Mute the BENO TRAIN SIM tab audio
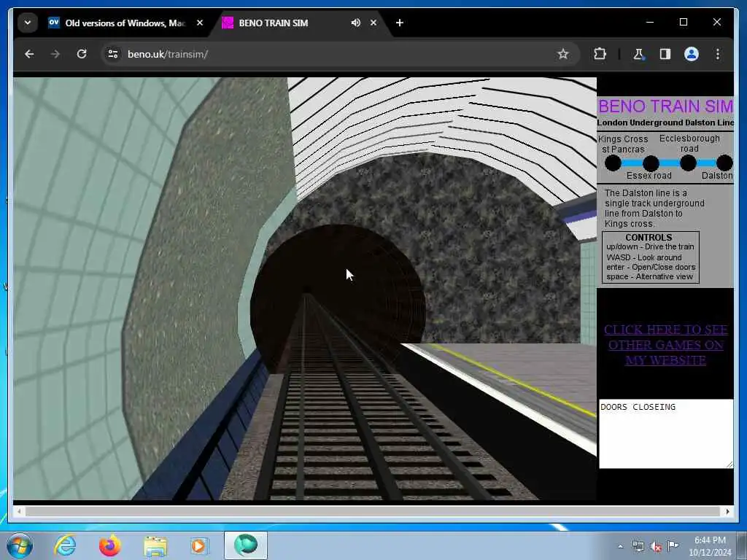 [355, 23]
